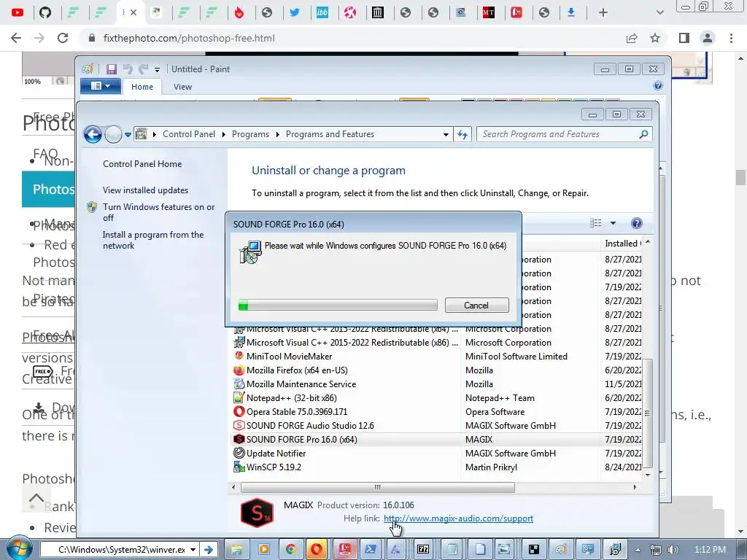The height and width of the screenshot is (560, 747).
Task: Click the taskbar address Go arrow
Action: pyautogui.click(x=209, y=550)
